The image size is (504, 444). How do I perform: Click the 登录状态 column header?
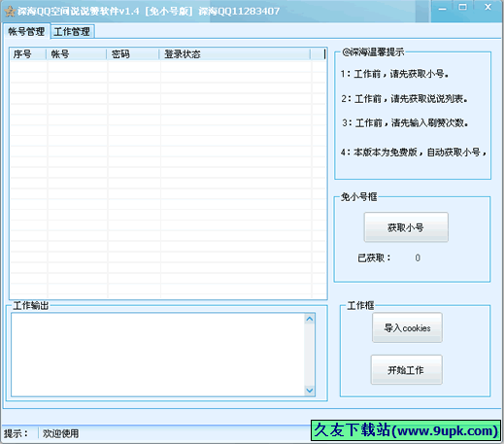(x=235, y=54)
